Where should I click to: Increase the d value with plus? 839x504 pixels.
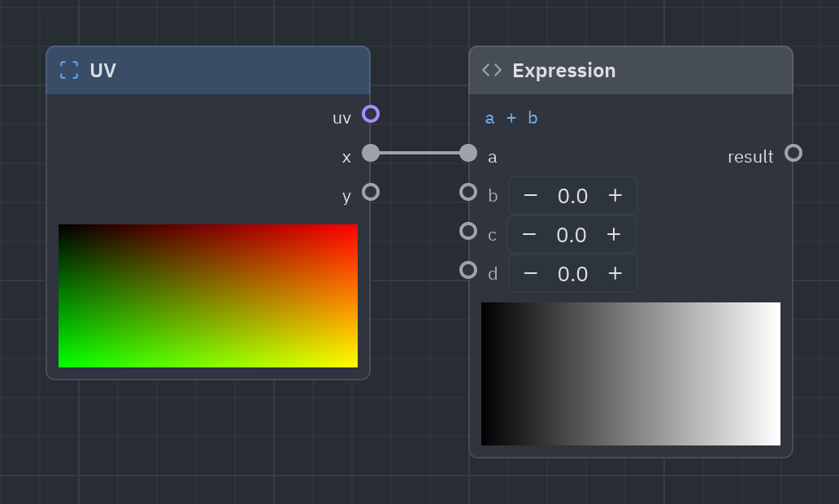click(615, 273)
